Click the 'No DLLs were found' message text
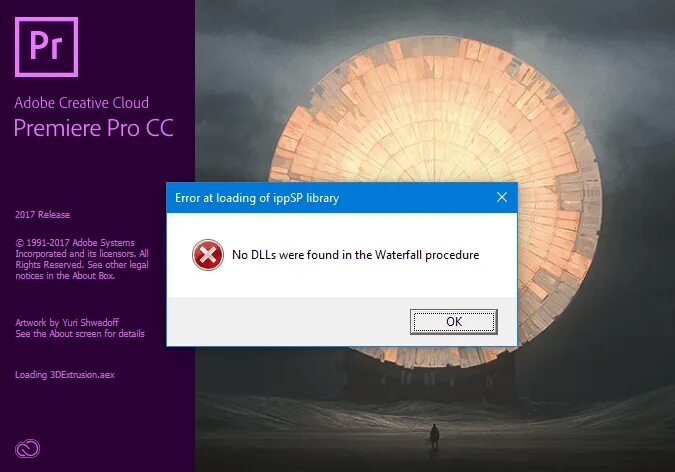 [x=356, y=255]
